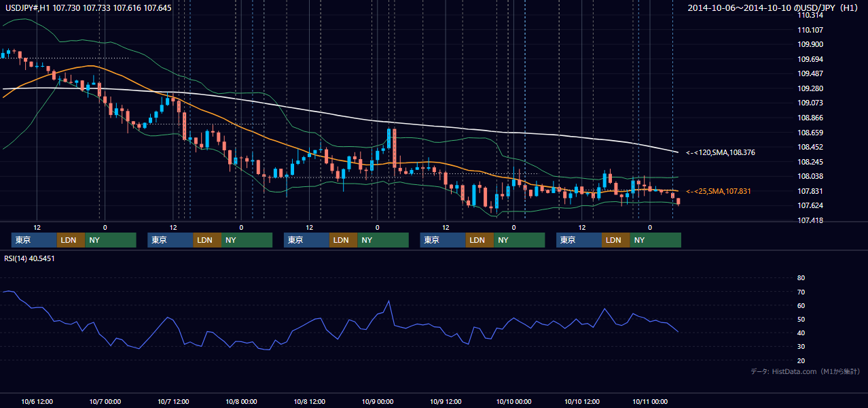Viewport: 868px width, 408px height.
Task: Click price axis label 109.694
Action: click(810, 59)
